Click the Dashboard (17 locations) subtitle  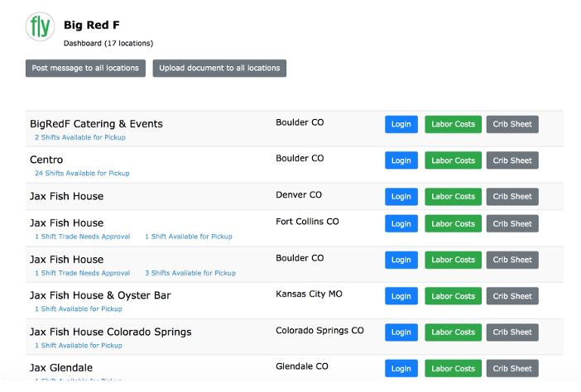pyautogui.click(x=108, y=43)
